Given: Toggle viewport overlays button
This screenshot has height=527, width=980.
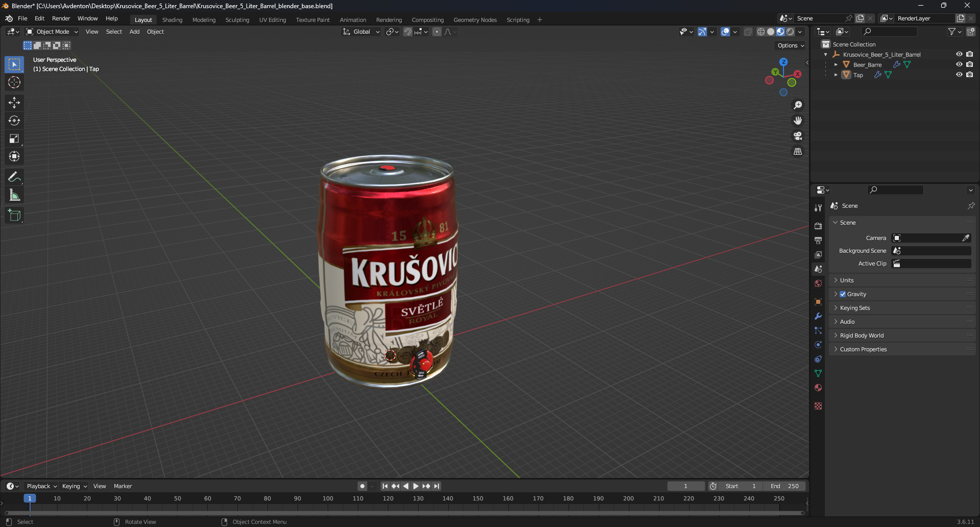Looking at the screenshot, I should coord(725,32).
